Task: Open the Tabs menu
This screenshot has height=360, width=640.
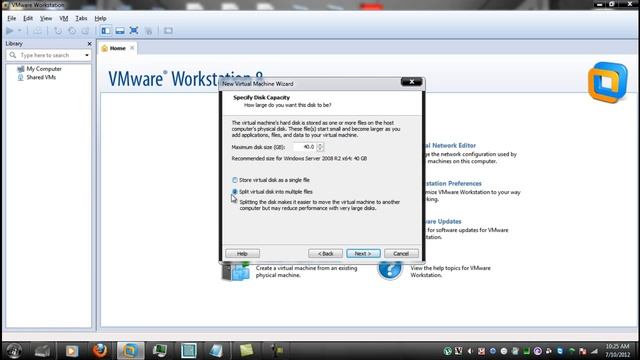Action: [x=81, y=18]
